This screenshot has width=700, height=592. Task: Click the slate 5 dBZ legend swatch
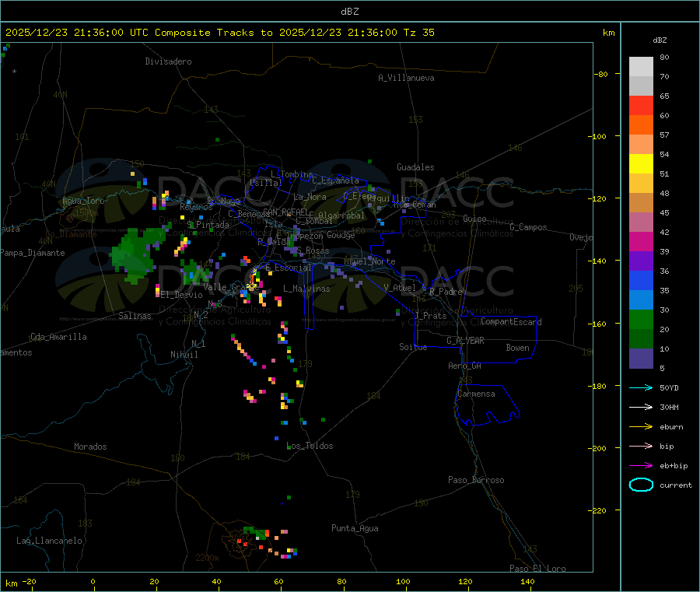click(x=641, y=359)
